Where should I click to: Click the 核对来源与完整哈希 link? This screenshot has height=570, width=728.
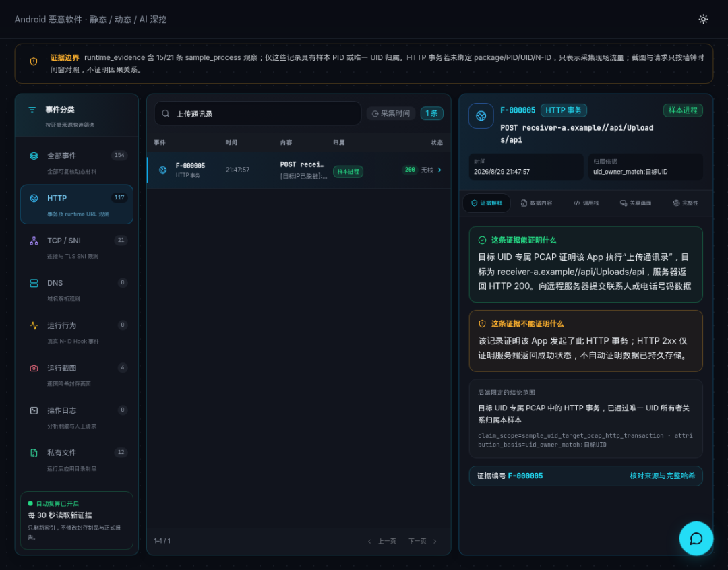tap(662, 476)
